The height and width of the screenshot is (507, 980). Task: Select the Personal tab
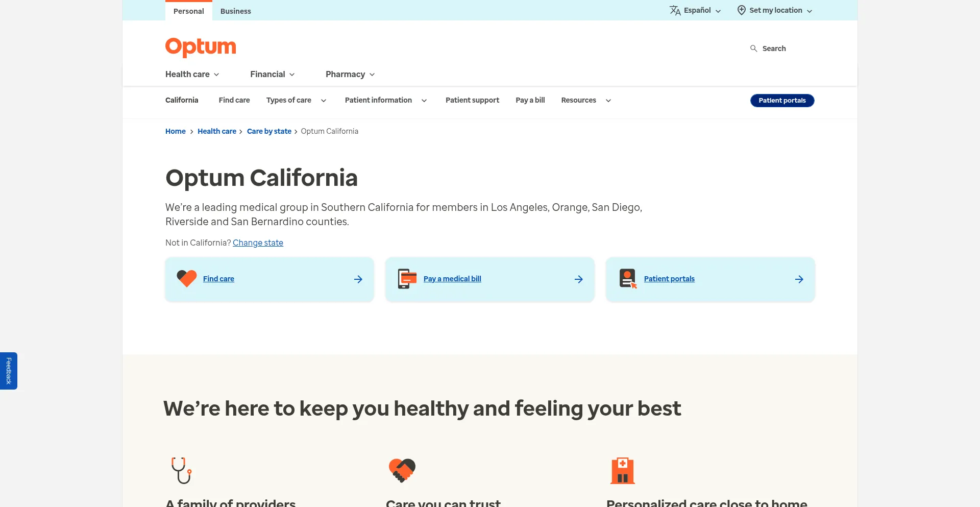point(188,11)
